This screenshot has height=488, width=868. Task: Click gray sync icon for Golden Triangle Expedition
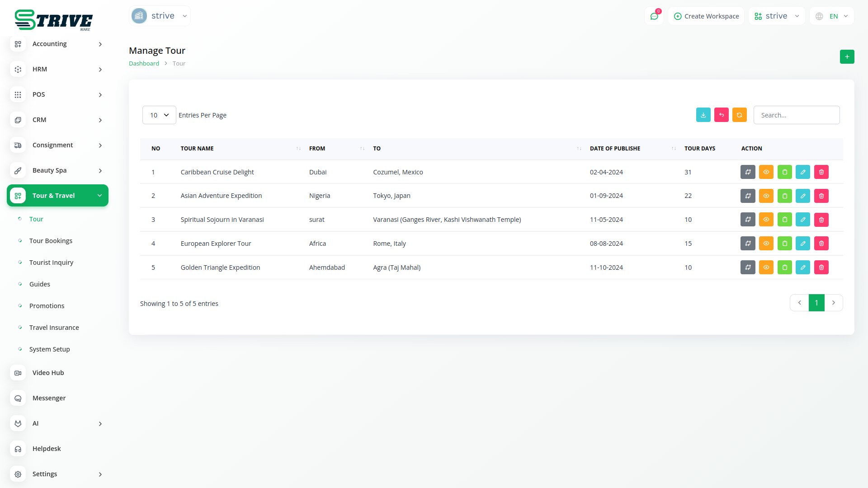click(748, 267)
